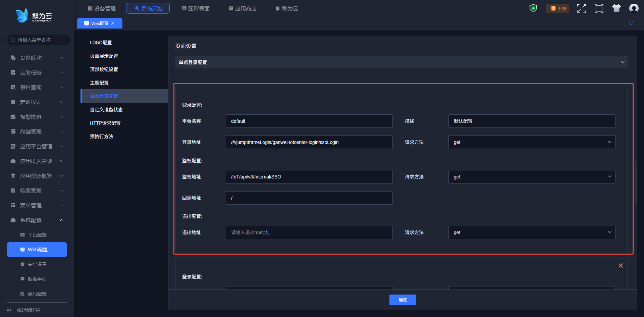Collapse the 系统配置 menu chevron

click(x=62, y=220)
